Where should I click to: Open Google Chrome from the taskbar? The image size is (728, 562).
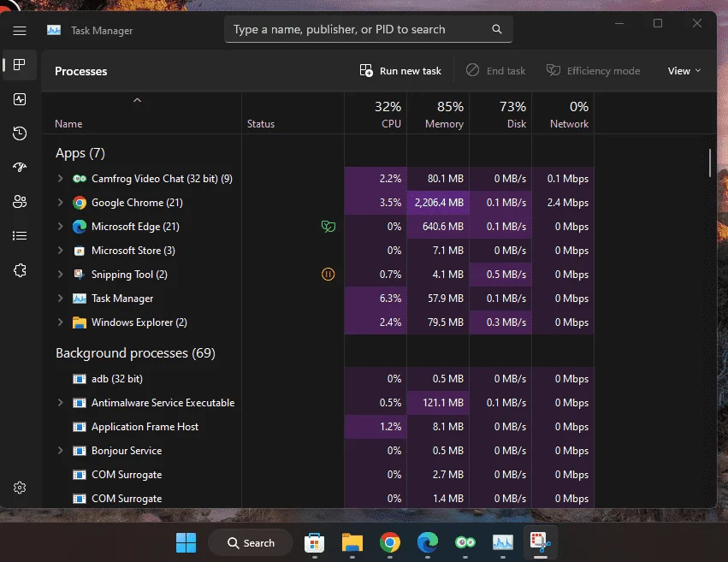(x=390, y=542)
